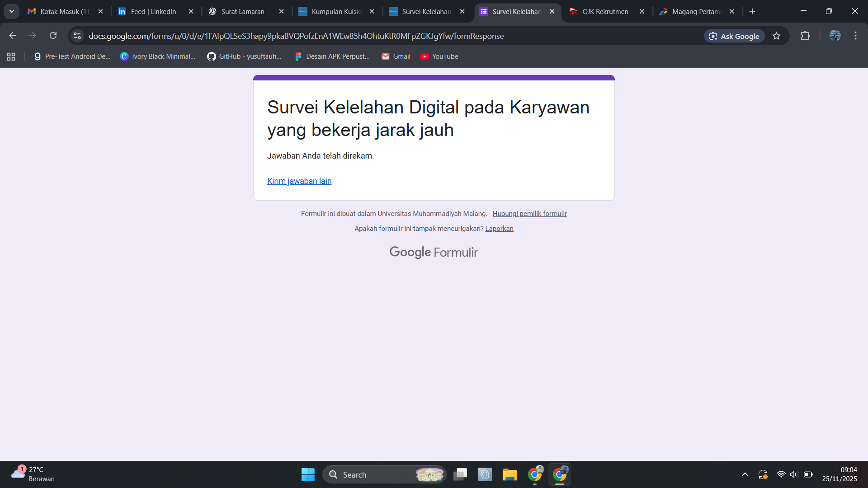Open the YouTube bookmark
Viewport: 868px width, 488px height.
coord(439,56)
